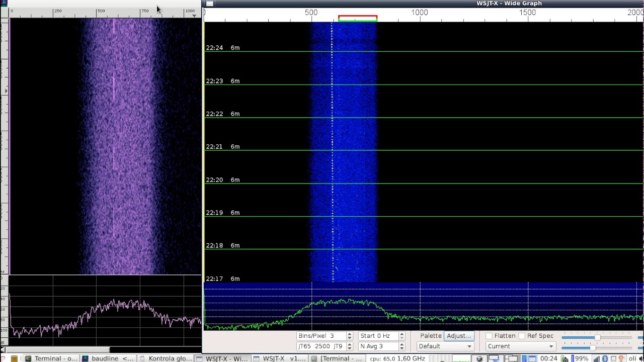
Task: Click the 99% battery percentage text
Action: tap(582, 358)
